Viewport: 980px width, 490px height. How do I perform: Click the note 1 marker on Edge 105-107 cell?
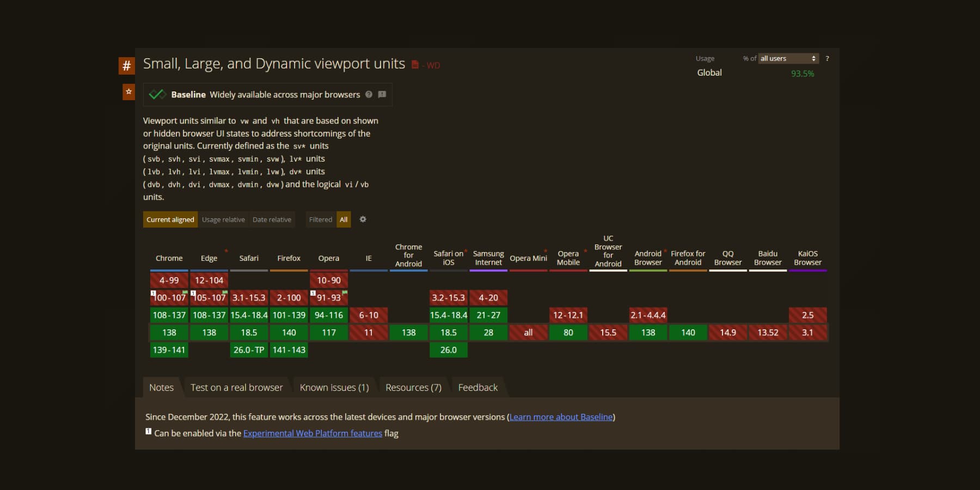[193, 292]
